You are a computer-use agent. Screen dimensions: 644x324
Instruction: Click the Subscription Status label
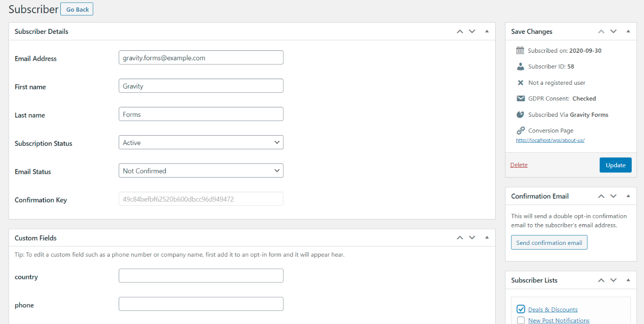click(43, 144)
